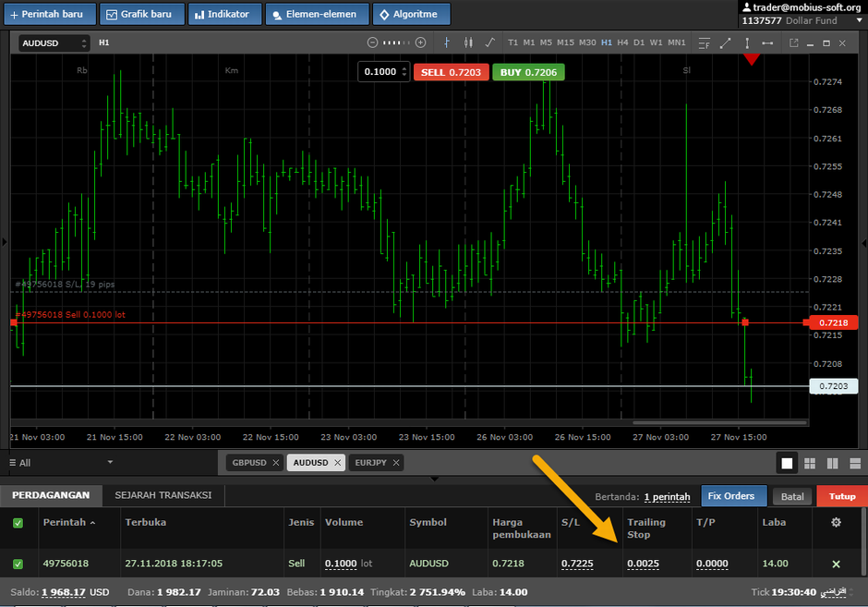This screenshot has height=607, width=868.
Task: Collapse the left side panel arrow
Action: coord(5,242)
